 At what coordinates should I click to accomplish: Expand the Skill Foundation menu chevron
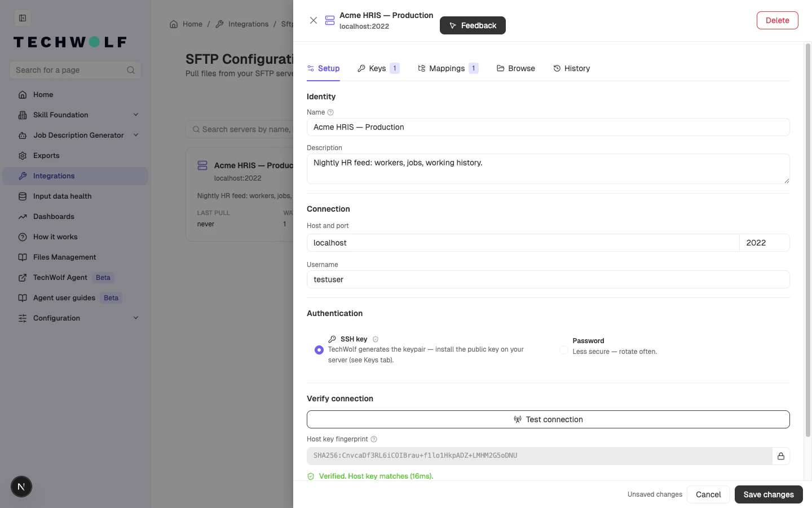136,115
